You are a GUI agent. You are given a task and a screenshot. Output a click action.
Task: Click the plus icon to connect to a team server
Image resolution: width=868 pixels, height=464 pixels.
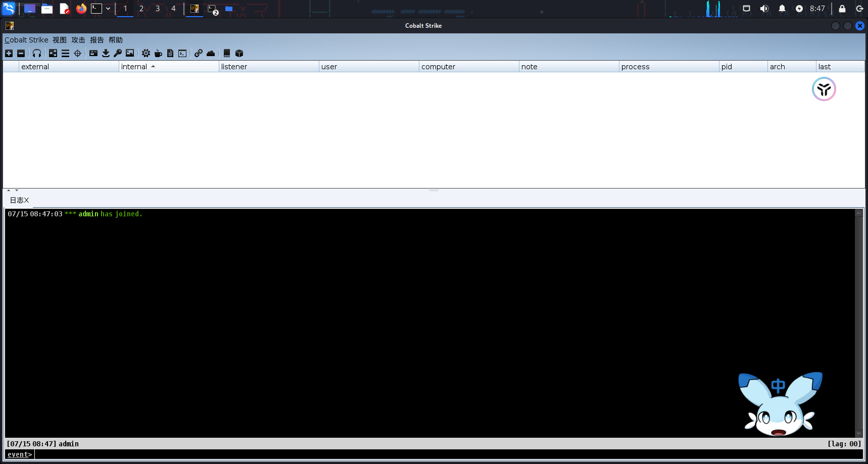[x=9, y=53]
